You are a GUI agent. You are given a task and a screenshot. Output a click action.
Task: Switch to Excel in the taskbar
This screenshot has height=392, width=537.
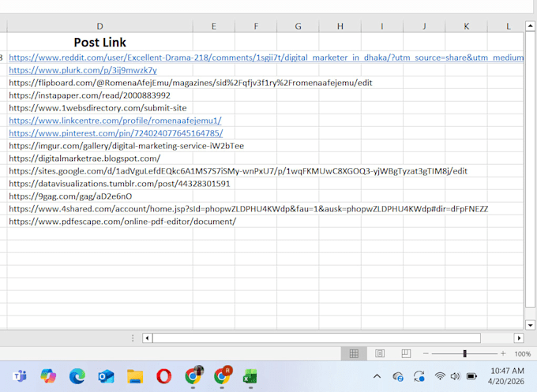click(x=250, y=376)
